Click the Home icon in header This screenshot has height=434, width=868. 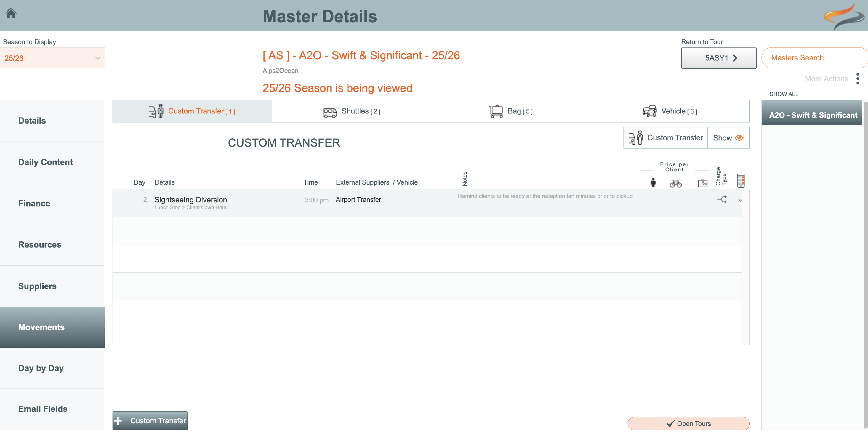[x=11, y=13]
